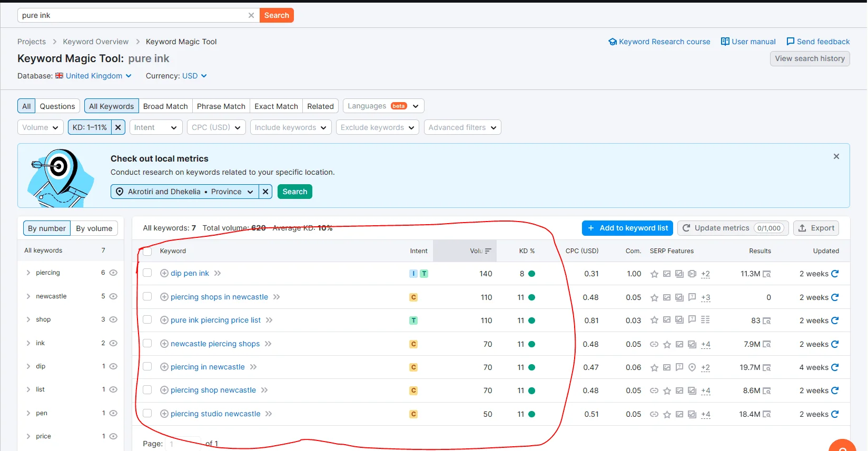Viewport: 868px width, 451px height.
Task: View SERP for 'pure ink piercing price list'
Action: pyautogui.click(x=767, y=321)
